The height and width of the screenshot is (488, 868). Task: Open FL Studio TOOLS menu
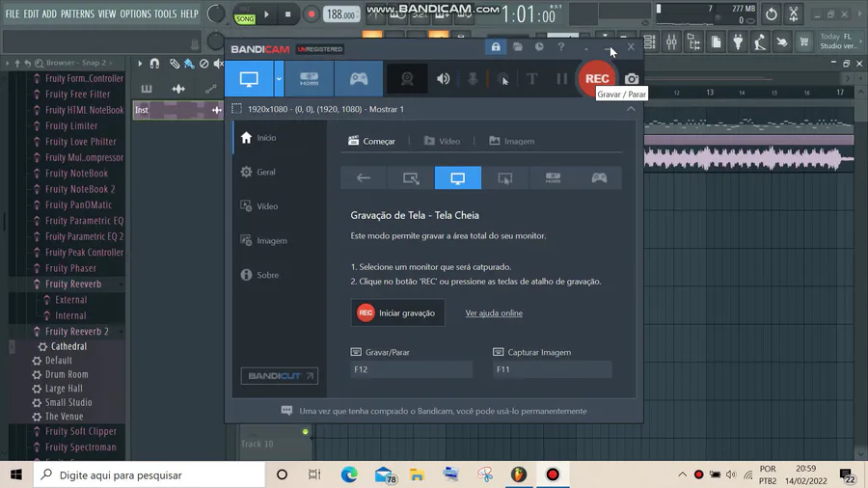point(165,14)
